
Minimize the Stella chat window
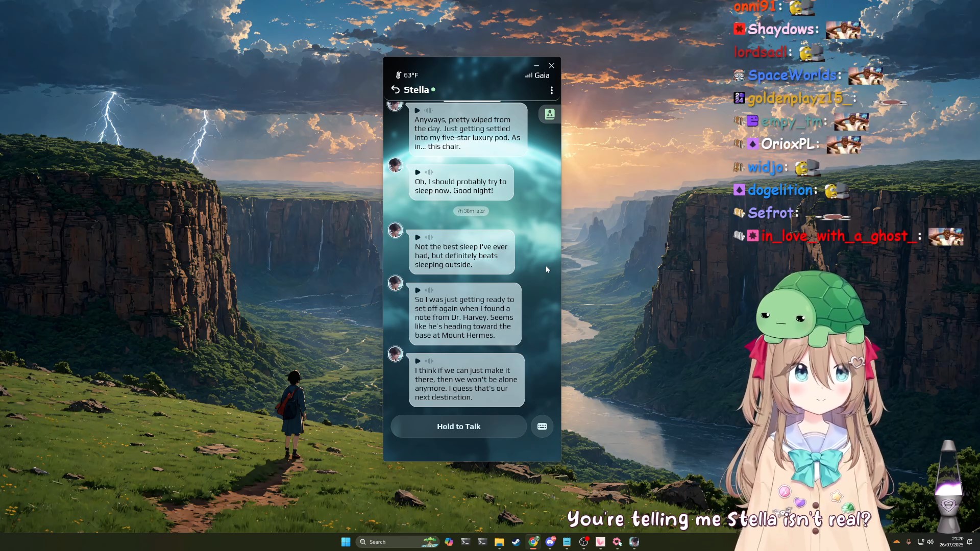pos(536,66)
